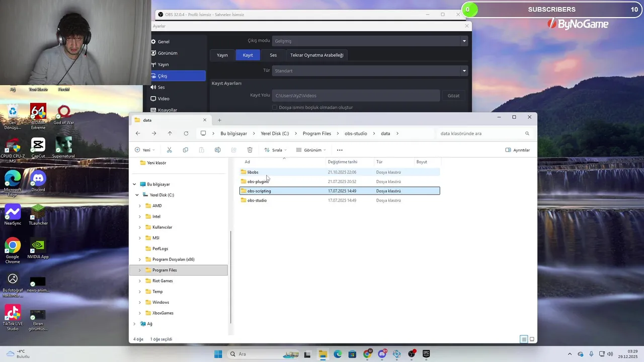Go up one folder level in Explorer
644x362 pixels.
click(170, 133)
